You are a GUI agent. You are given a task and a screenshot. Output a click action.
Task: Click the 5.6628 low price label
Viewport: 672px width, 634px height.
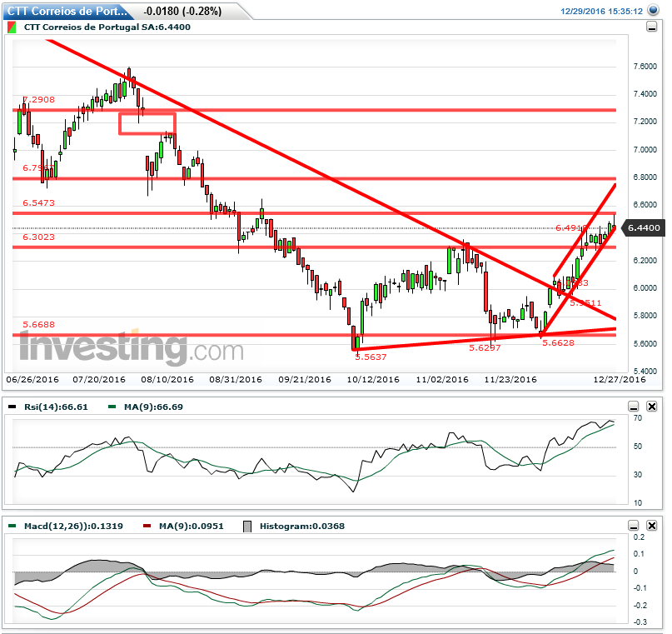point(558,342)
